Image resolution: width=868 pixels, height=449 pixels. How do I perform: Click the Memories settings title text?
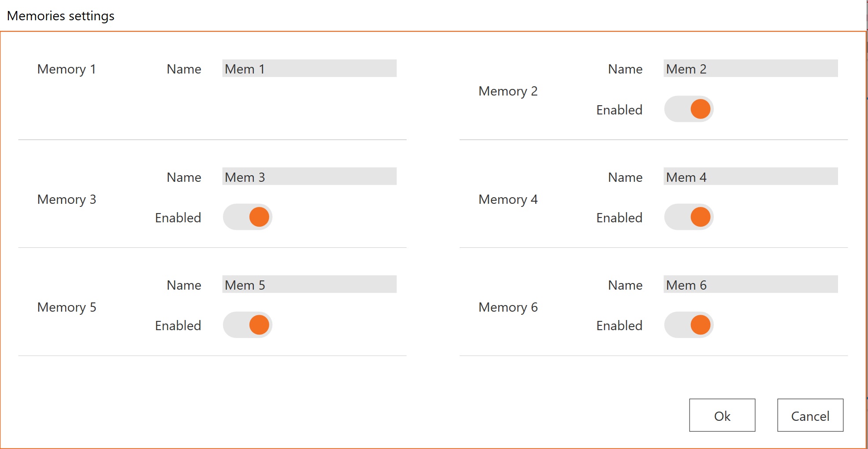61,16
